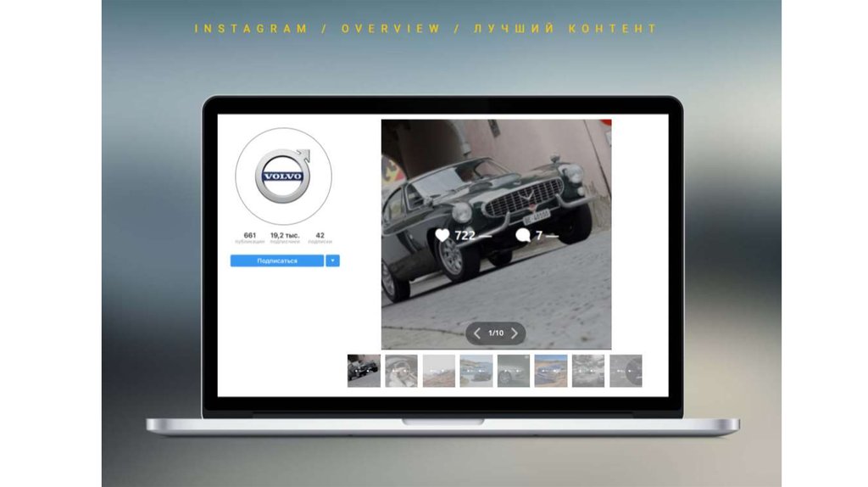Go to previous slide arrow in 1/10 pager
868x487 pixels.
point(476,333)
